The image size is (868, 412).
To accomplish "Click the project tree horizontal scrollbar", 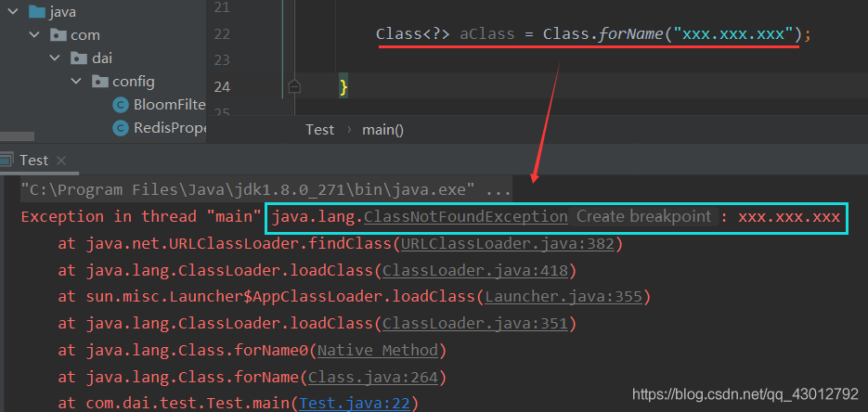I will click(x=17, y=136).
